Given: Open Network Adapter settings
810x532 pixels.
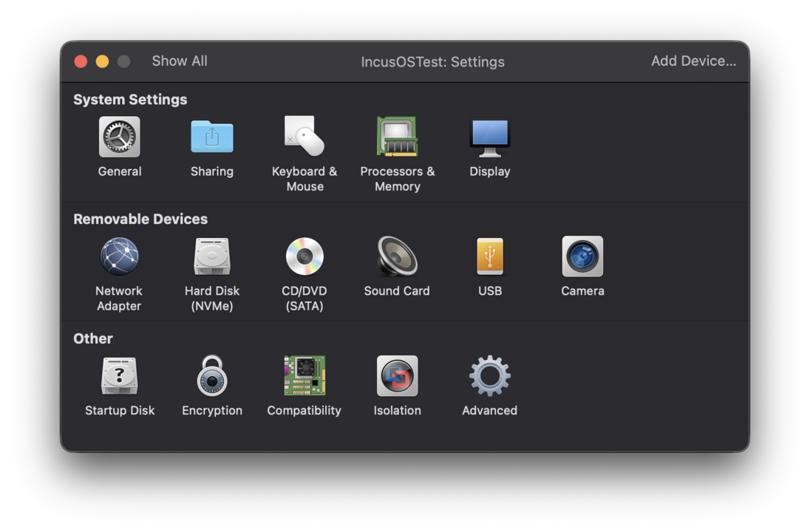Looking at the screenshot, I should pyautogui.click(x=119, y=256).
